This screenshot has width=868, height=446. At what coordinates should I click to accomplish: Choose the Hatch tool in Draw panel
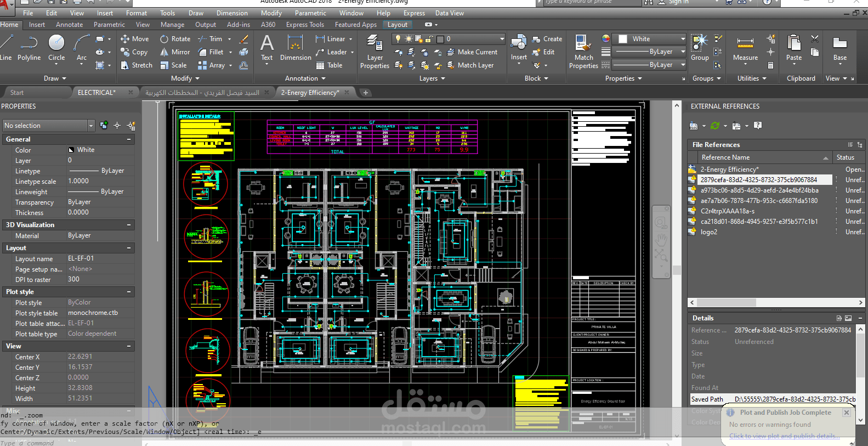100,65
